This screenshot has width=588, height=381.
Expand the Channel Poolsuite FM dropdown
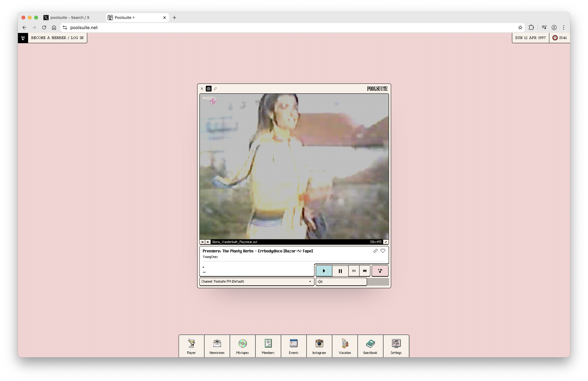click(256, 281)
